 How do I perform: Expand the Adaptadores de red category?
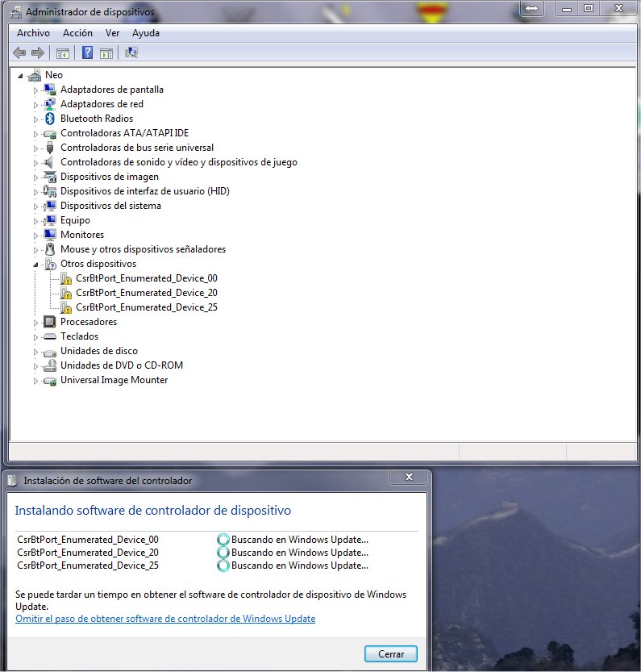point(35,104)
